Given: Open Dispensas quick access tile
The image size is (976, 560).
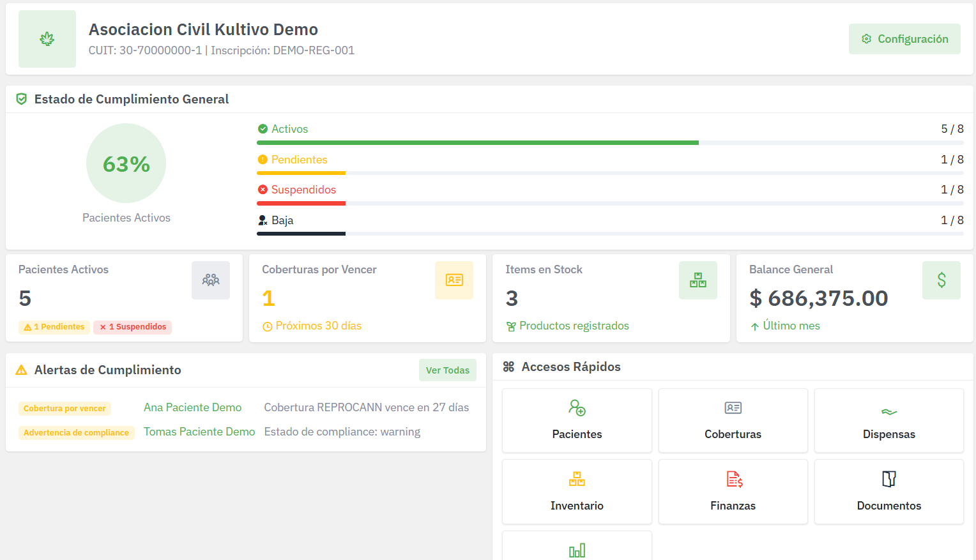Looking at the screenshot, I should [x=889, y=421].
